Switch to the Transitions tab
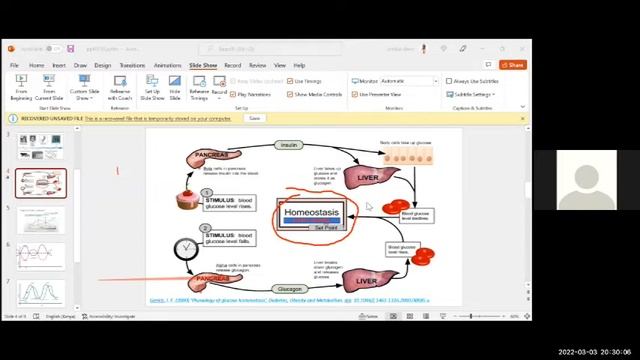Viewport: 640px width, 360px height. [x=132, y=65]
